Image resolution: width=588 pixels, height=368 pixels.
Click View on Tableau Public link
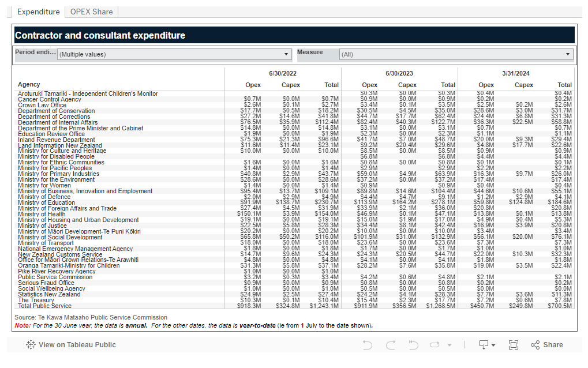tap(77, 345)
